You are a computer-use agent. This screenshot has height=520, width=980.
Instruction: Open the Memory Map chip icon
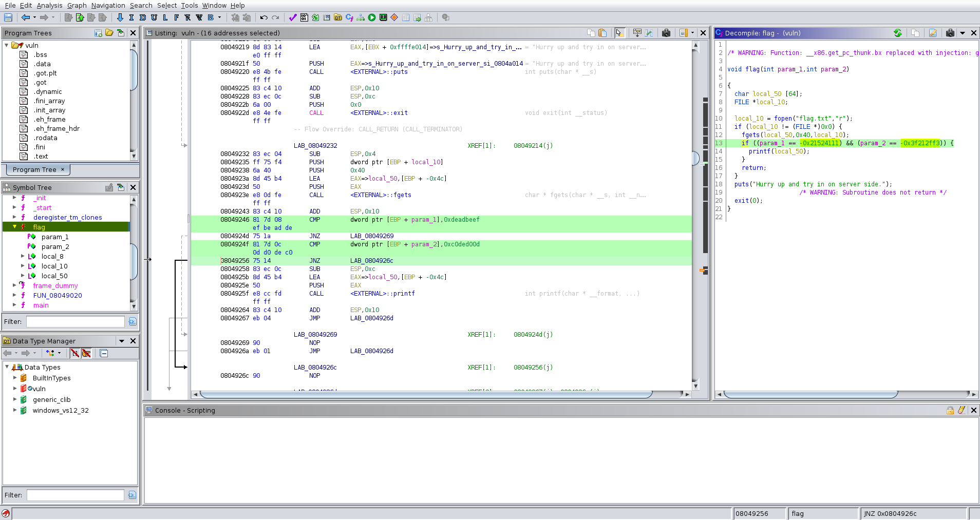click(x=383, y=17)
